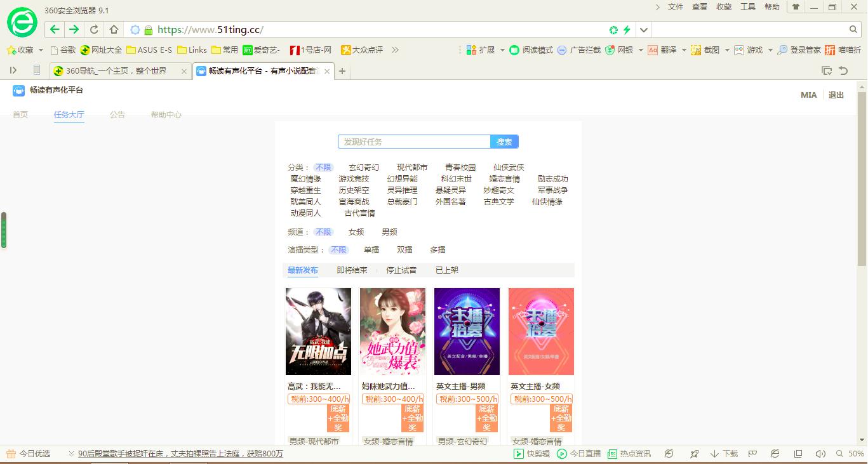The width and height of the screenshot is (868, 464).
Task: Open the 广告拦截 (ad blocker) tool
Action: [x=579, y=50]
